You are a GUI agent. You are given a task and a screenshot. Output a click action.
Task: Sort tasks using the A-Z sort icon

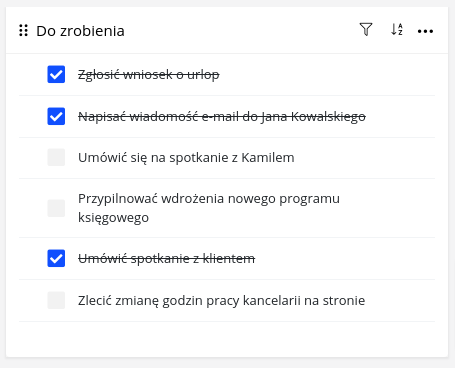coord(397,29)
